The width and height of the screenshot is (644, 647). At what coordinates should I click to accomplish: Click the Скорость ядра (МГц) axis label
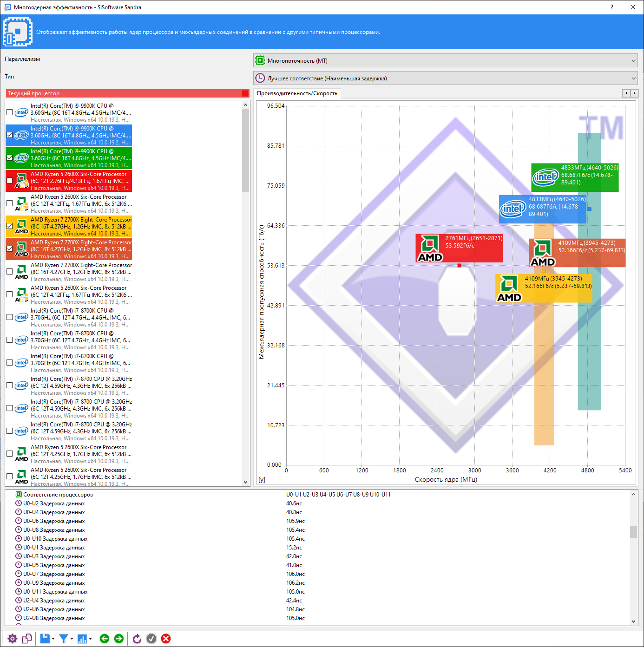pos(446,479)
